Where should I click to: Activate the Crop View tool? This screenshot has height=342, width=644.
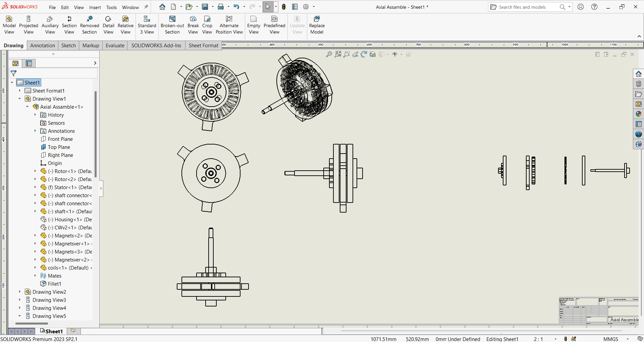tap(207, 25)
